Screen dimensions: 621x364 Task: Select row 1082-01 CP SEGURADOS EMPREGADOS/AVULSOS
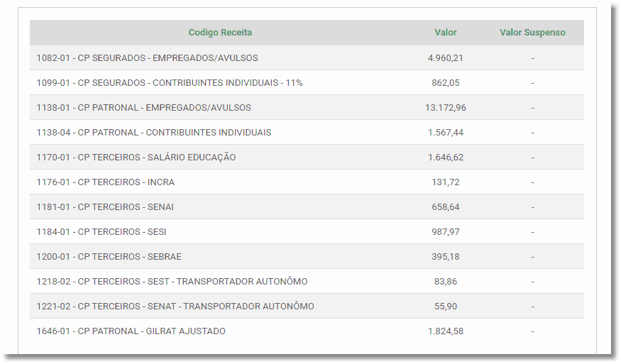click(307, 57)
